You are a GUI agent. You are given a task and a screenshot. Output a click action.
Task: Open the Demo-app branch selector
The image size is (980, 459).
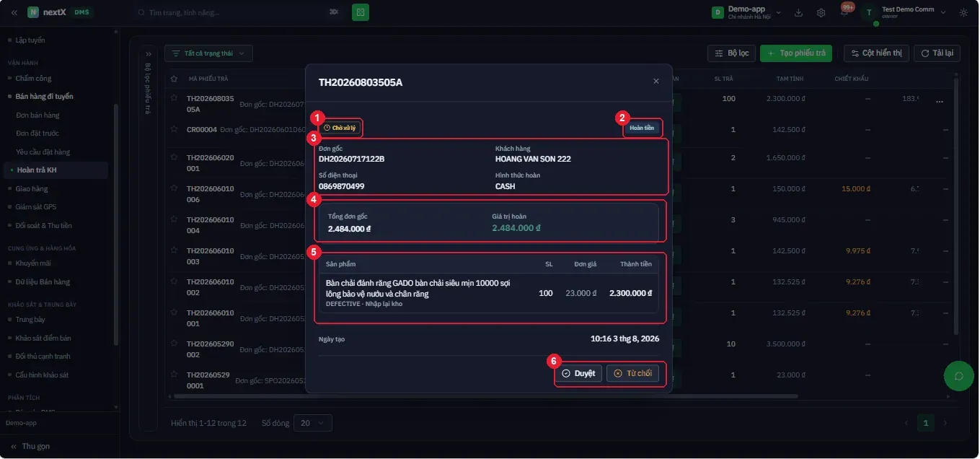[748, 12]
